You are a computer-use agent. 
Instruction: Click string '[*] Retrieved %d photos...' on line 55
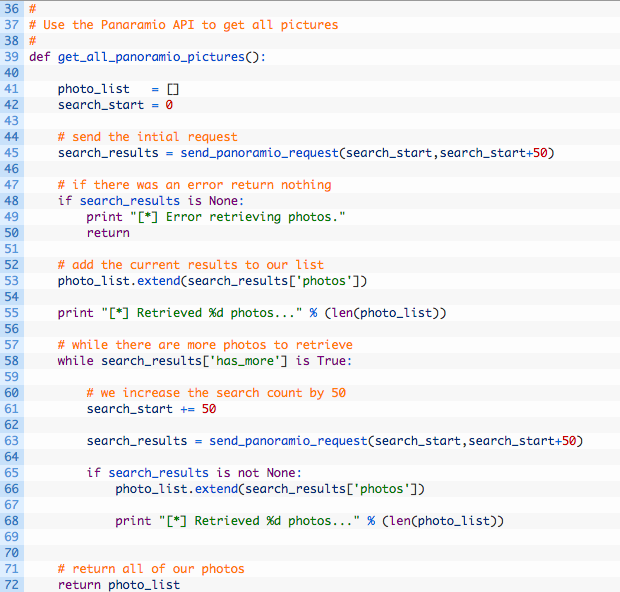point(202,313)
